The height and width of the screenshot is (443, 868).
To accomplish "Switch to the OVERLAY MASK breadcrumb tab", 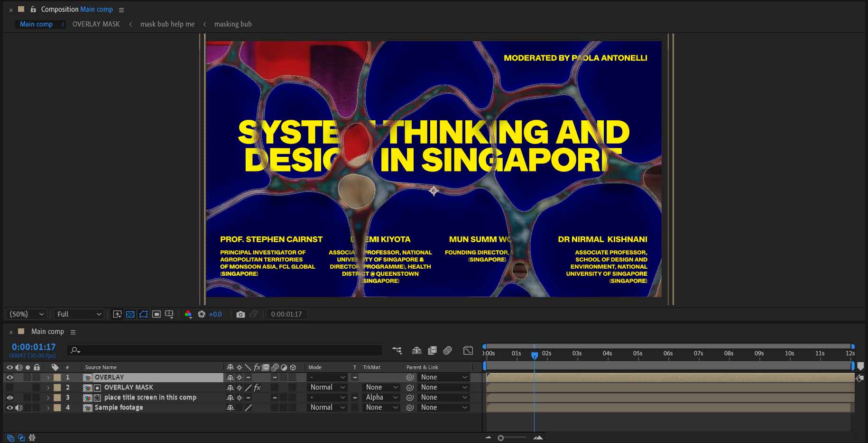I will point(96,24).
